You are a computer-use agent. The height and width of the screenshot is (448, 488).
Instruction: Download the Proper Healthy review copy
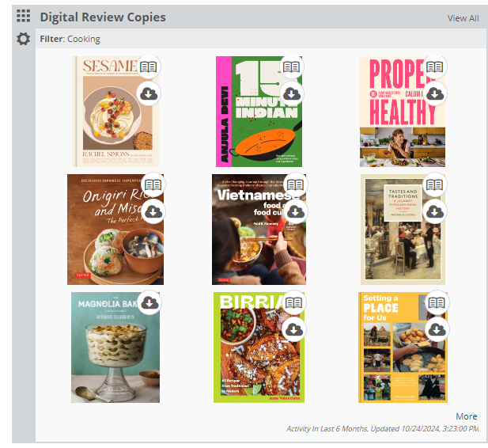434,93
